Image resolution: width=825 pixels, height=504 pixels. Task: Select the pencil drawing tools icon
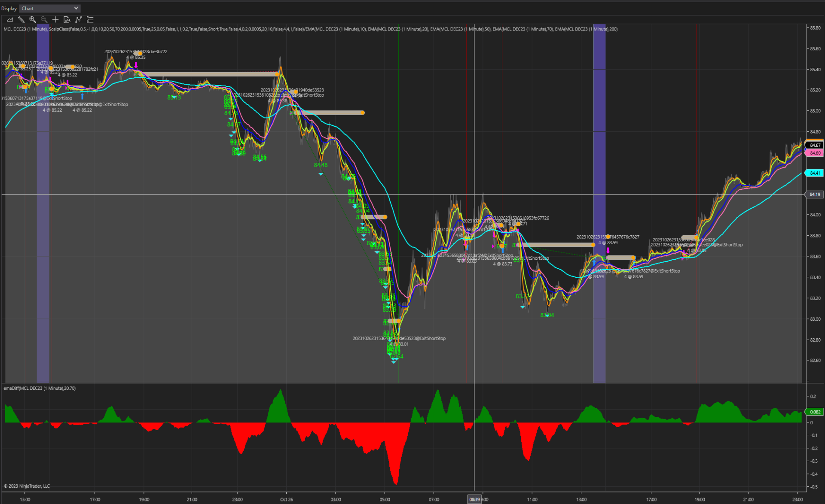(x=21, y=20)
